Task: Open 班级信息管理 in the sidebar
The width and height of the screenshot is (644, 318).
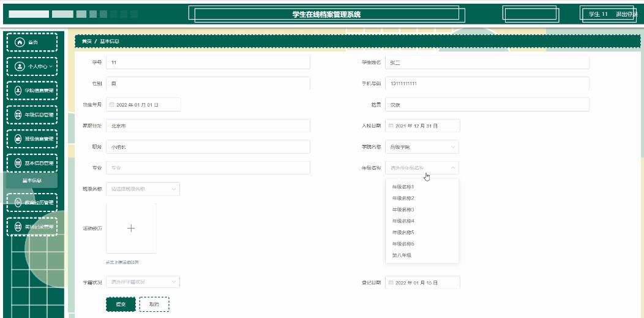Action: coord(32,139)
